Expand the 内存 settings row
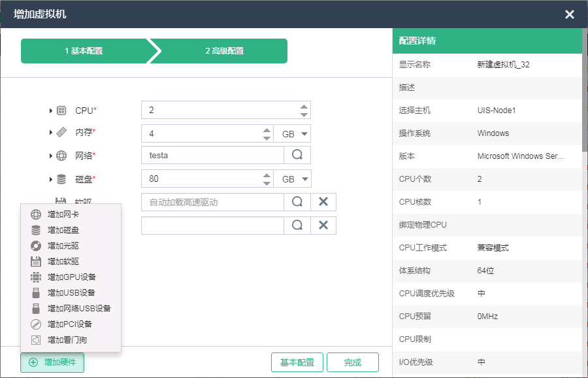This screenshot has height=378, width=588. click(x=51, y=133)
